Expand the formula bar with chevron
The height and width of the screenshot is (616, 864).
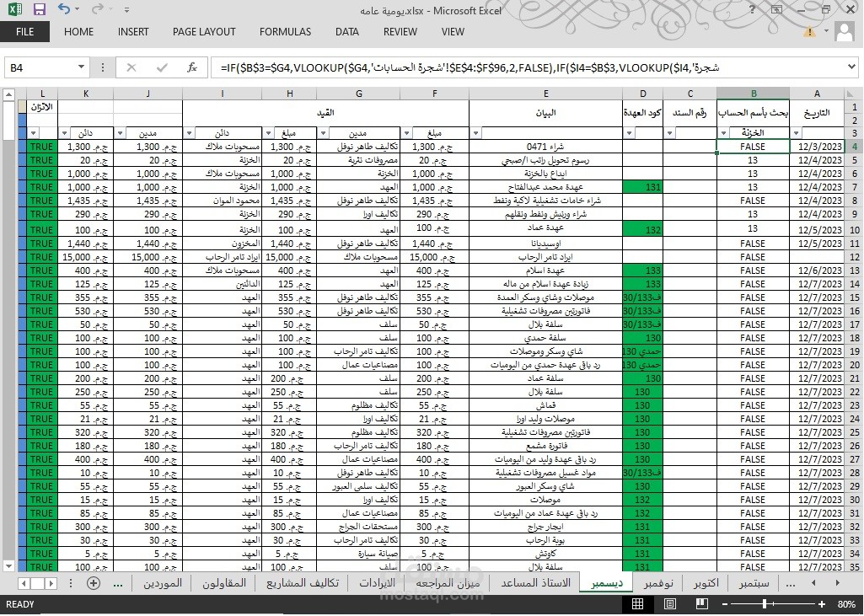(x=852, y=67)
